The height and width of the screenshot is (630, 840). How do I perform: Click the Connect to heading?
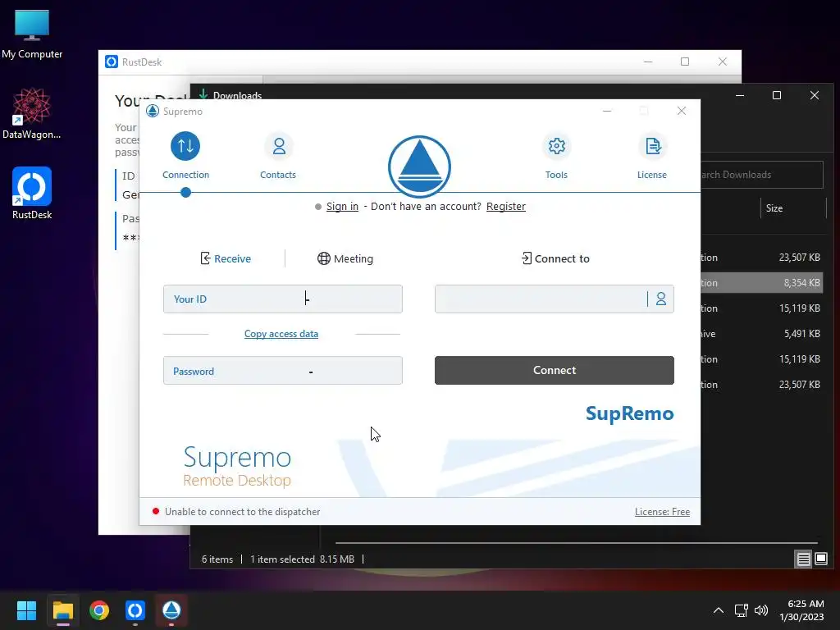point(555,258)
